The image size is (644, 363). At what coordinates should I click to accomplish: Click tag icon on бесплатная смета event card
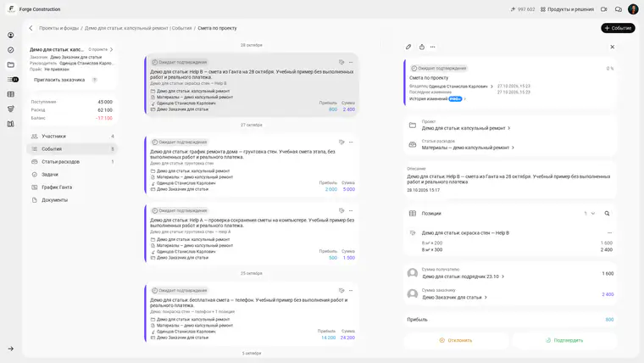tap(341, 290)
